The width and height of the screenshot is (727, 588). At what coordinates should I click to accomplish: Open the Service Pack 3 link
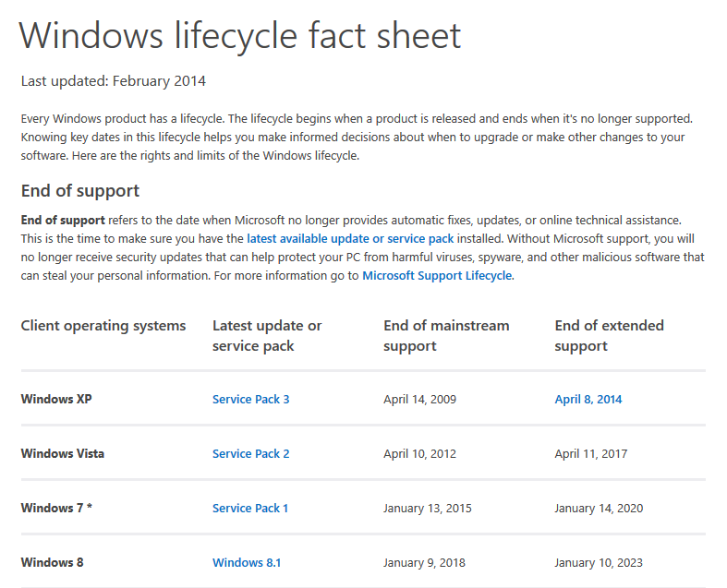pyautogui.click(x=250, y=399)
